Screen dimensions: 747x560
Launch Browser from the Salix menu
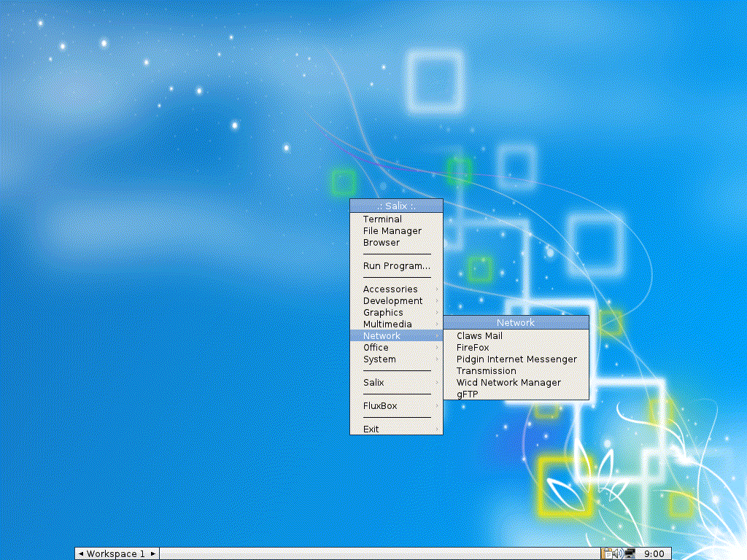coord(396,242)
